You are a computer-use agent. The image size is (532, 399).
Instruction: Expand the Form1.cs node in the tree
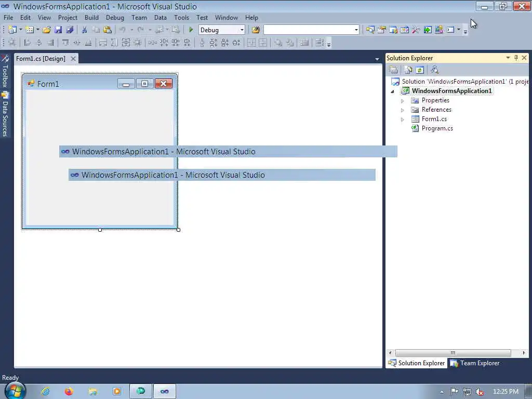[x=403, y=119]
